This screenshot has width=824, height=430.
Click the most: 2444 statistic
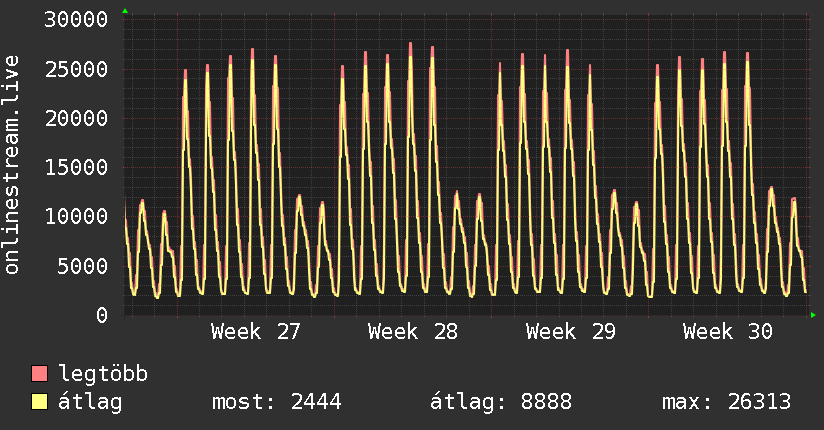pos(276,402)
